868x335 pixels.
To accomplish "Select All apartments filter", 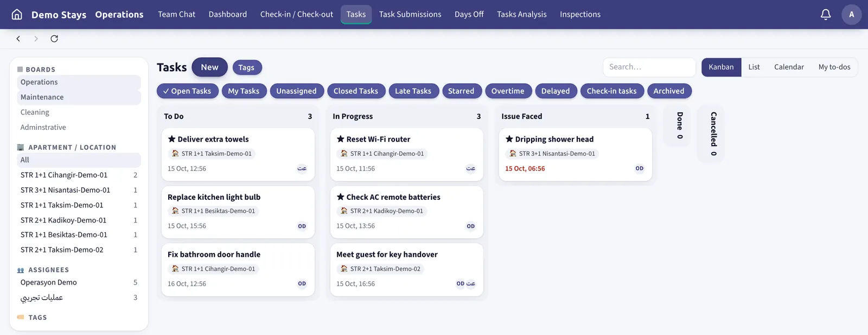I will point(79,160).
